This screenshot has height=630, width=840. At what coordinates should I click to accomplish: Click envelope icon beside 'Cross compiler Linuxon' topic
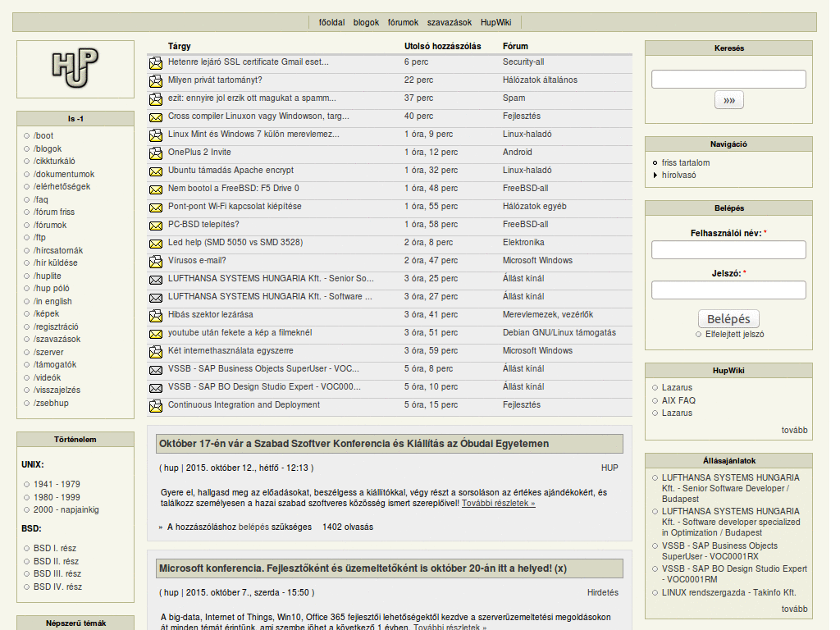click(156, 117)
